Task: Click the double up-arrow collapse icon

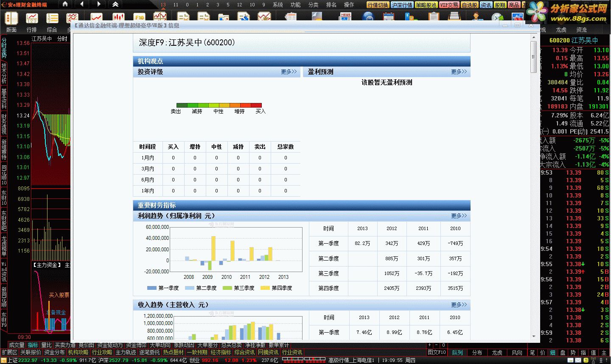Action: (115, 4)
